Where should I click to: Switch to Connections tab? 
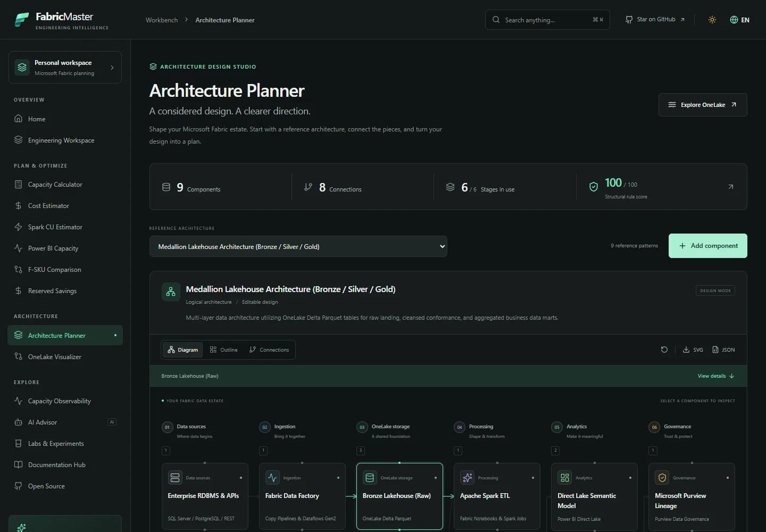(x=269, y=350)
